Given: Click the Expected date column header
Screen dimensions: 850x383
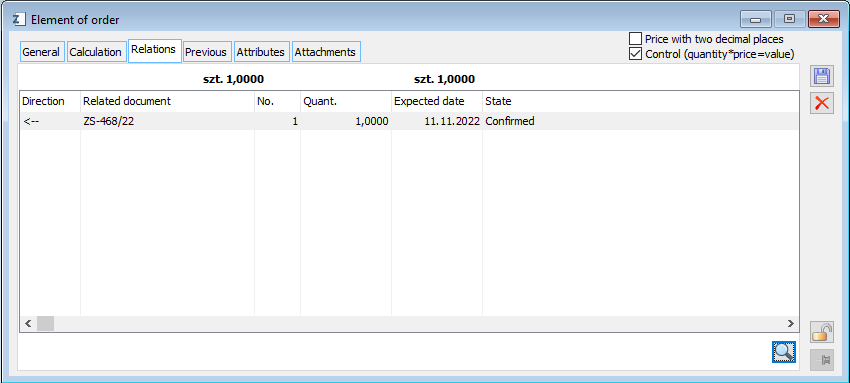Looking at the screenshot, I should [x=437, y=101].
